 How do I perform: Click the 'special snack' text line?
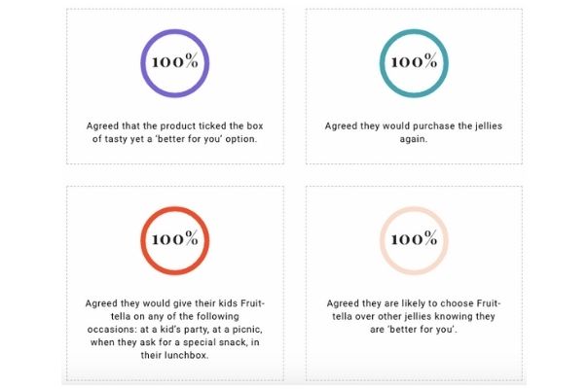coord(175,342)
